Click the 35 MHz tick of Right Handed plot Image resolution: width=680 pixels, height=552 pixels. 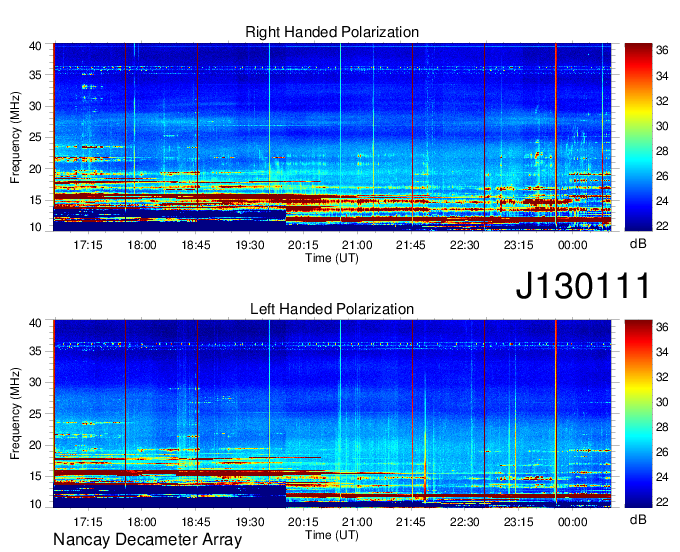coord(35,75)
